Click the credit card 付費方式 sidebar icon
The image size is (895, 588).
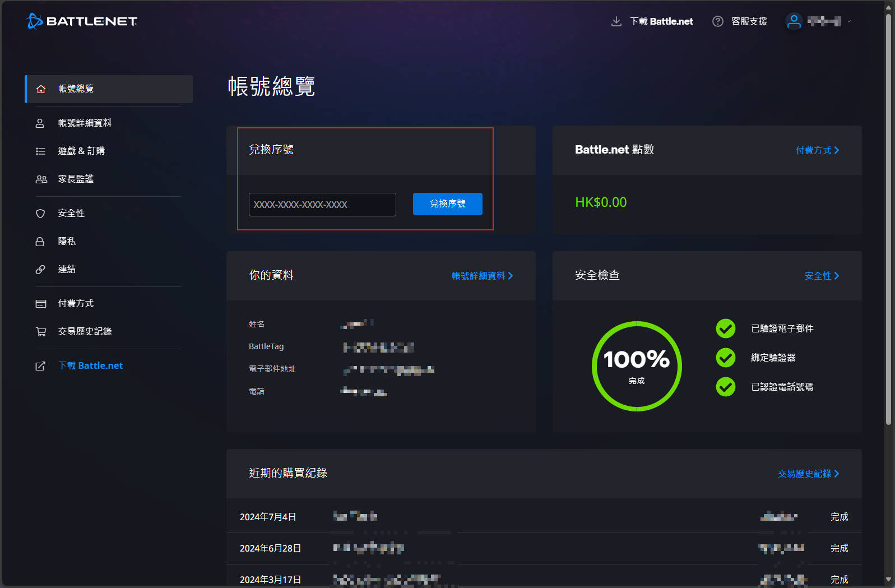(x=41, y=304)
